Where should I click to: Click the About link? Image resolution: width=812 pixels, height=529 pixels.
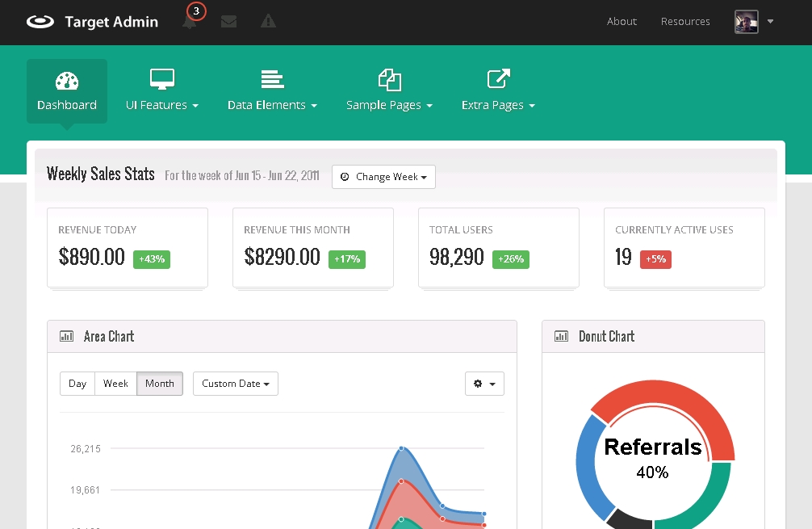[622, 22]
